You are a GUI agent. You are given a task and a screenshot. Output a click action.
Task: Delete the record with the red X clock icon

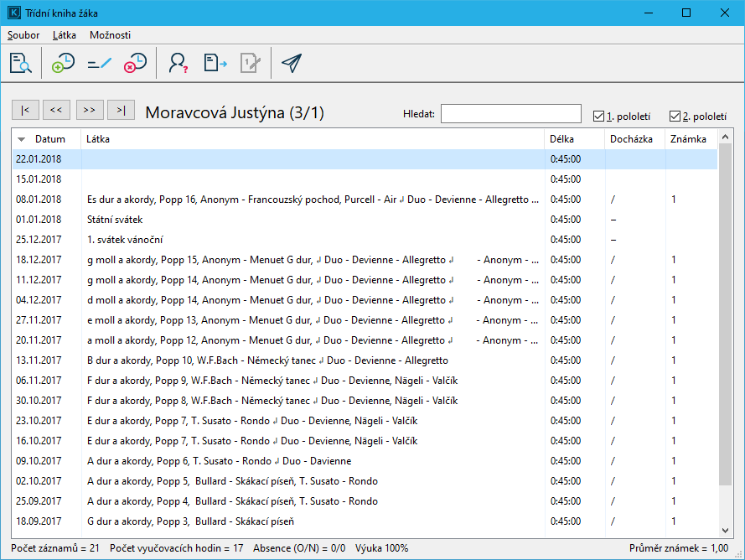[x=135, y=64]
